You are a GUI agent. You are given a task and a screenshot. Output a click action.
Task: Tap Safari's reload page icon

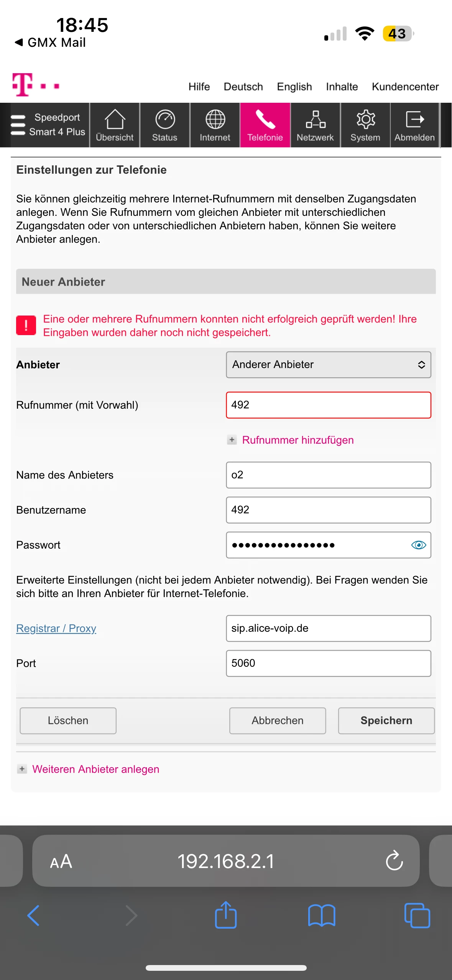point(394,861)
